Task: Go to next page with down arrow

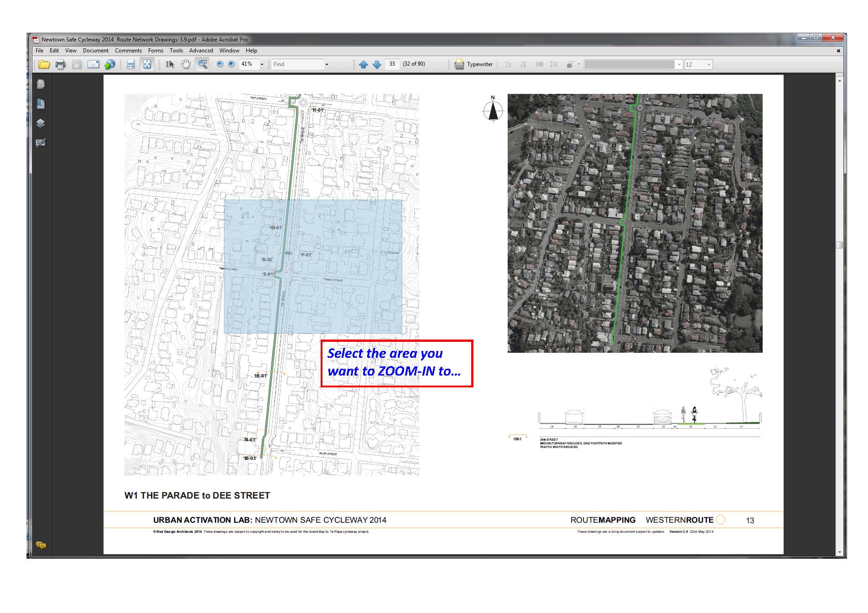Action: click(377, 64)
